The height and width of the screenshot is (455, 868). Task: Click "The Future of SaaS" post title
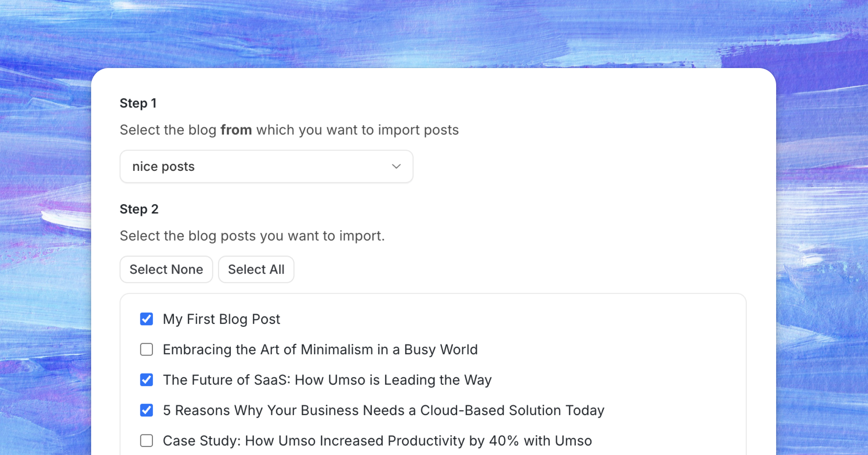pos(327,380)
